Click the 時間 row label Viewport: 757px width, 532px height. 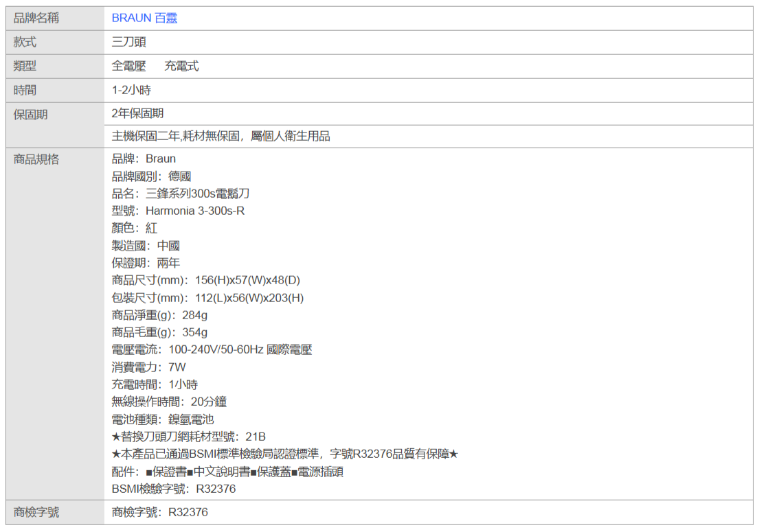point(25,90)
